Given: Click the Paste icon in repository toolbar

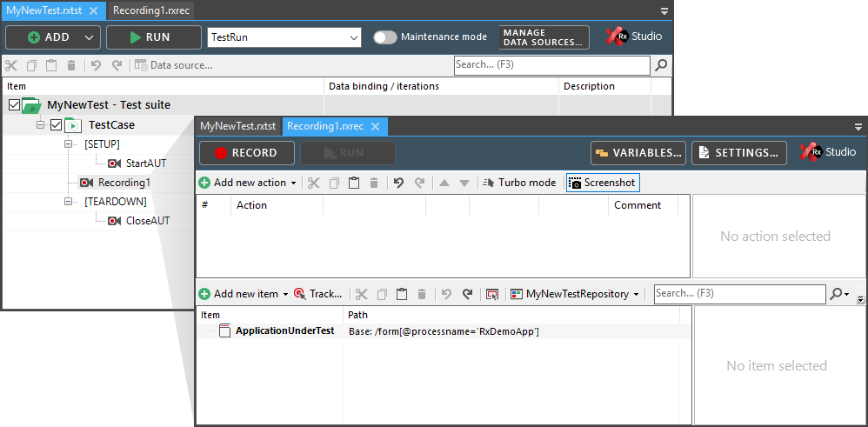Looking at the screenshot, I should pos(402,294).
